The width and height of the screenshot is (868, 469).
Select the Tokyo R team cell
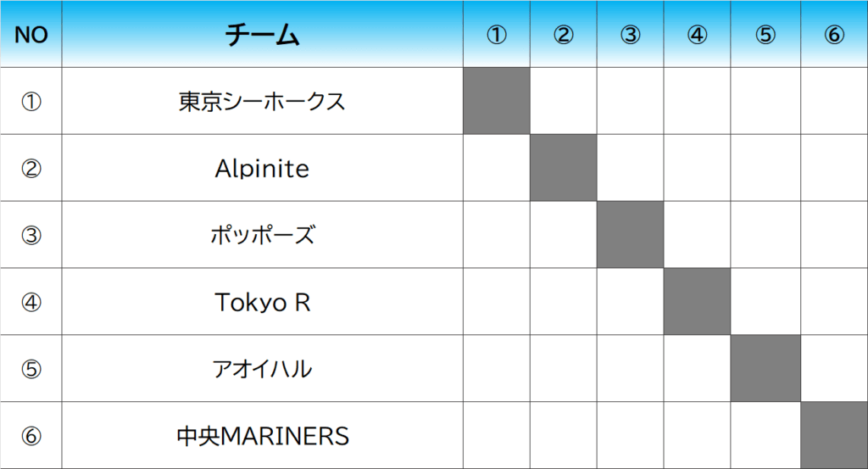(x=262, y=303)
